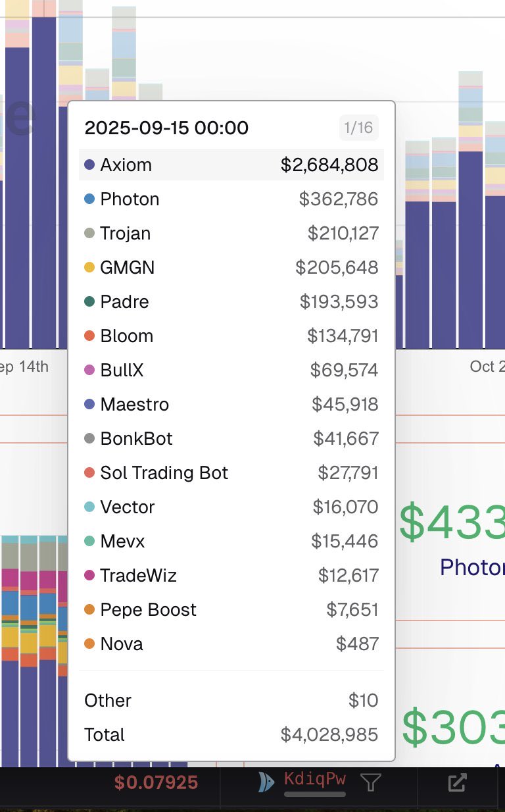Viewport: 505px width, 812px height.
Task: Click the Vector teal legend dot
Action: pyautogui.click(x=90, y=507)
